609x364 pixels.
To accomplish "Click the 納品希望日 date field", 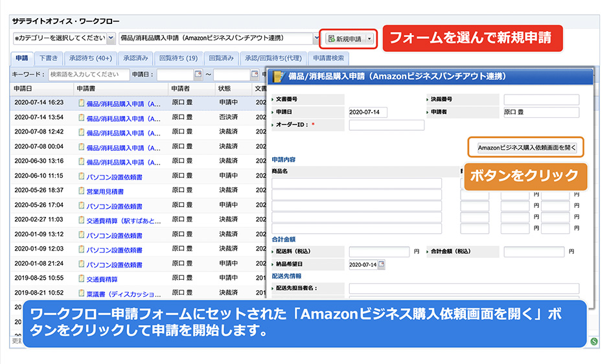I will click(363, 264).
